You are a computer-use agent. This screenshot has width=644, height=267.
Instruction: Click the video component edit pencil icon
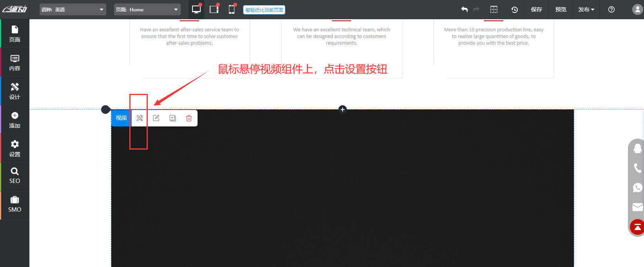coord(156,118)
